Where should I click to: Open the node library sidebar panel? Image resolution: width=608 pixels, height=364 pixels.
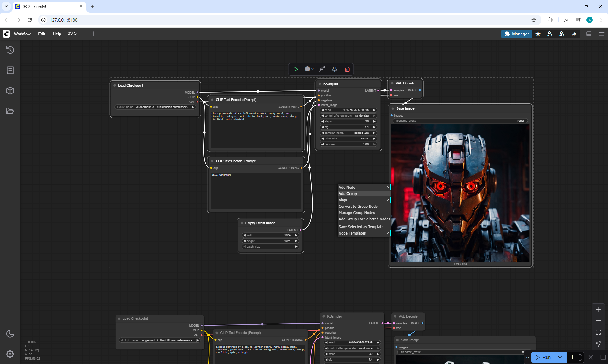coord(10,70)
